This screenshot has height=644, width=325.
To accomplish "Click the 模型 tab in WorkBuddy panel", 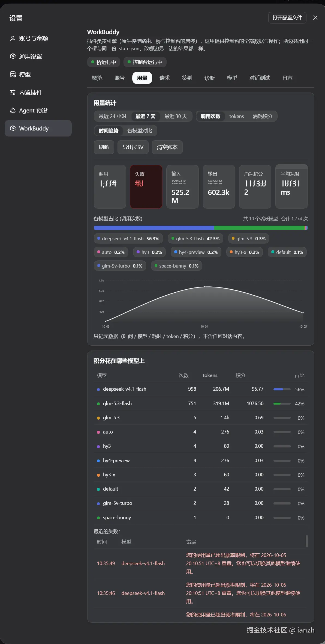I will tap(232, 78).
